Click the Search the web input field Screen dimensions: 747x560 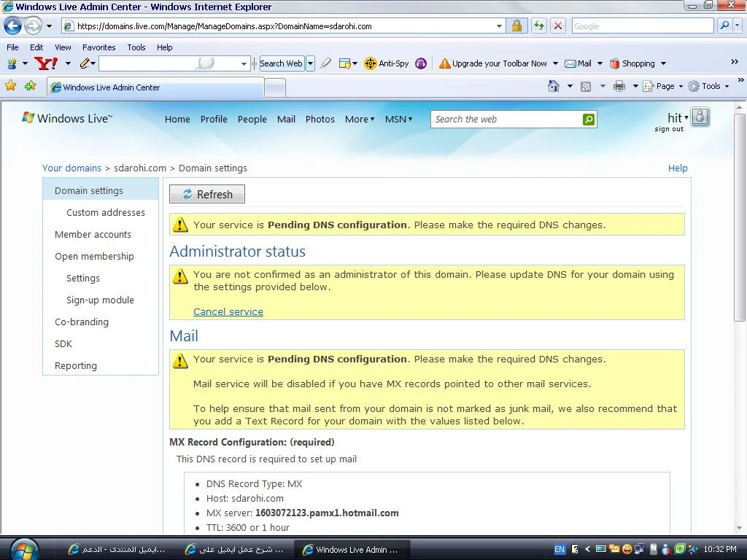pyautogui.click(x=507, y=120)
